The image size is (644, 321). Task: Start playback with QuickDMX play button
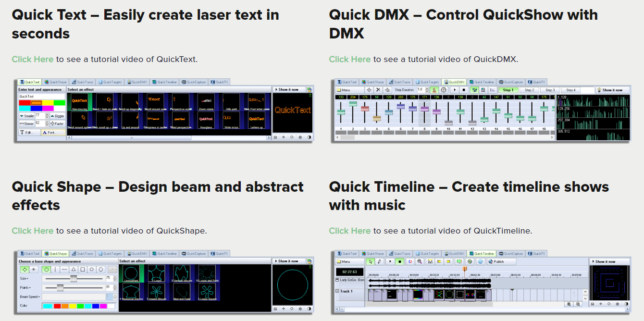[455, 90]
